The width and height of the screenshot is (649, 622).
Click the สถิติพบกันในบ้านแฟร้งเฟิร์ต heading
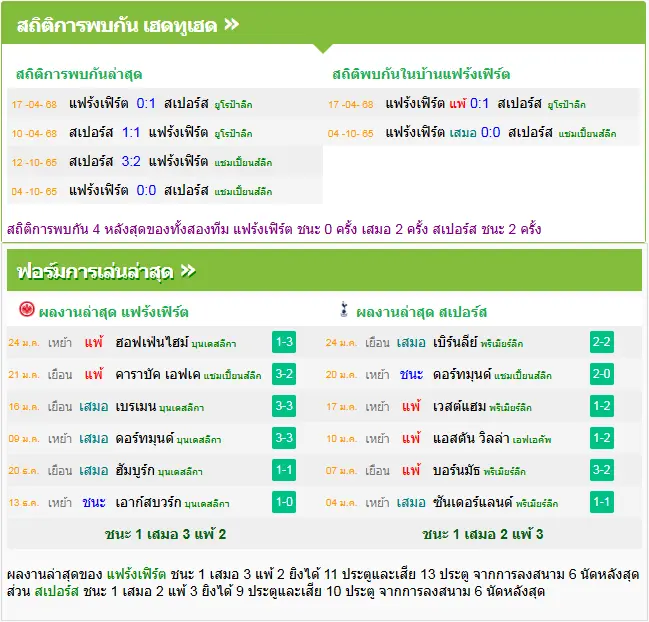tap(421, 74)
